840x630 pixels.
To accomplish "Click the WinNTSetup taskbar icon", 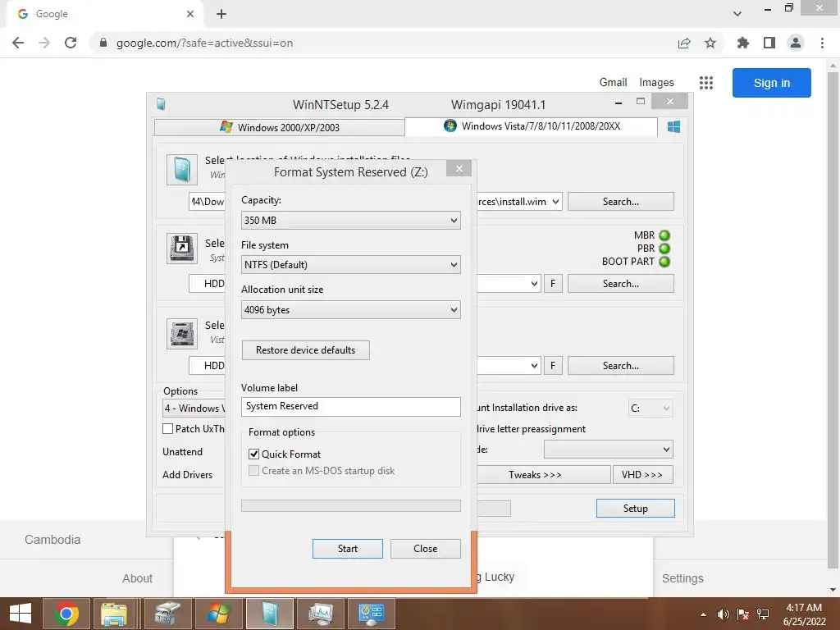I will 269,614.
